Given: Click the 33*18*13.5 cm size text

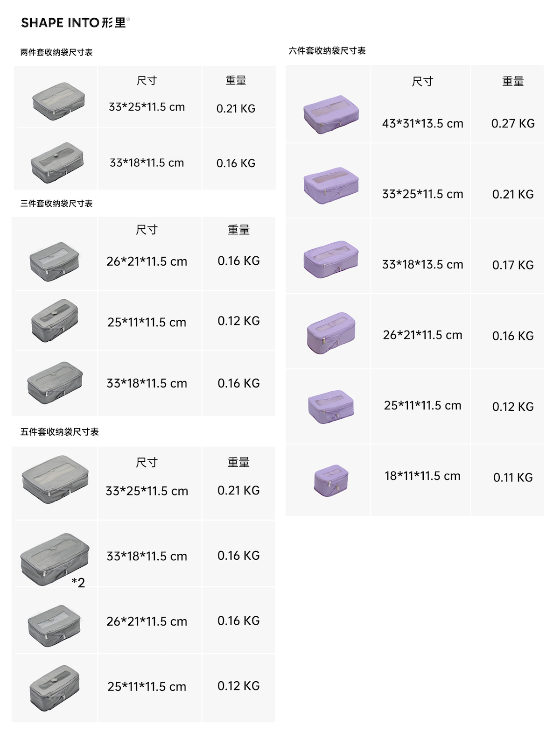Looking at the screenshot, I should tap(422, 265).
